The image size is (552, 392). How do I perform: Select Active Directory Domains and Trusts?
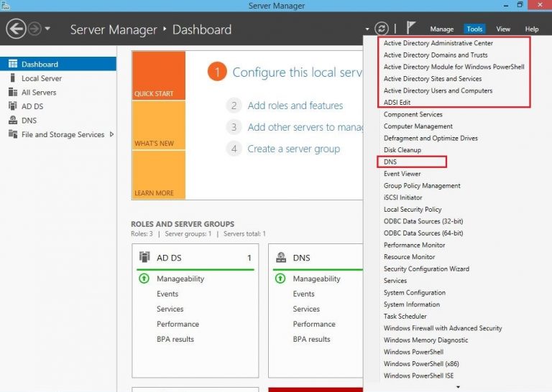click(436, 55)
